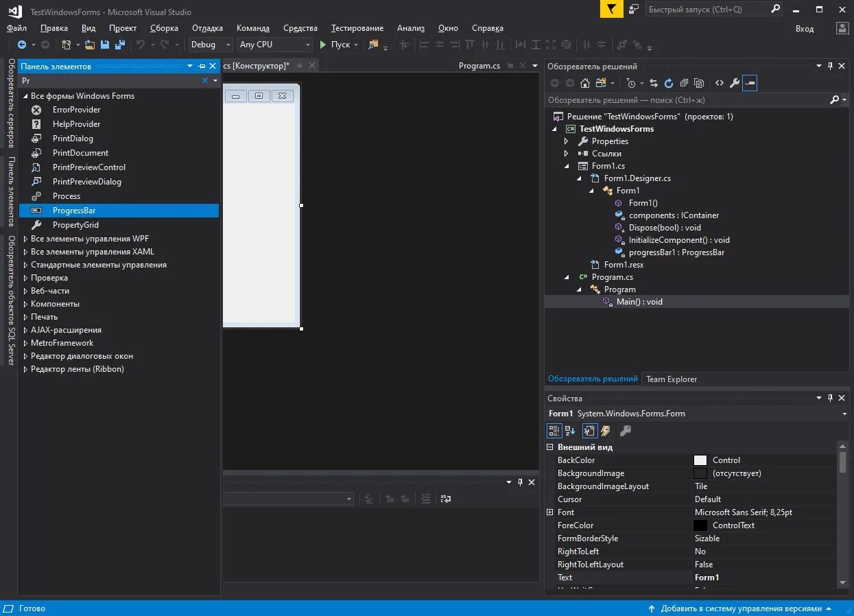Expand the Ссылки node in Solution Explorer
This screenshot has width=854, height=616.
[567, 154]
